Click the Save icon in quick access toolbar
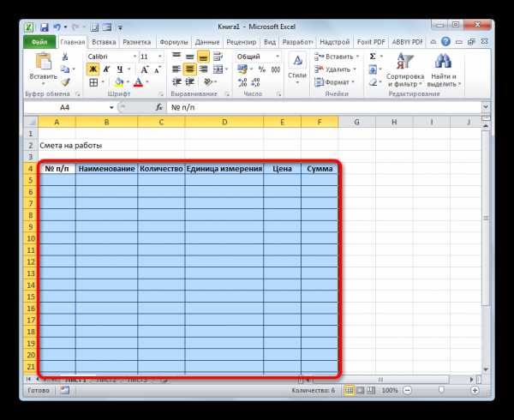Image resolution: width=514 pixels, height=420 pixels. point(45,27)
